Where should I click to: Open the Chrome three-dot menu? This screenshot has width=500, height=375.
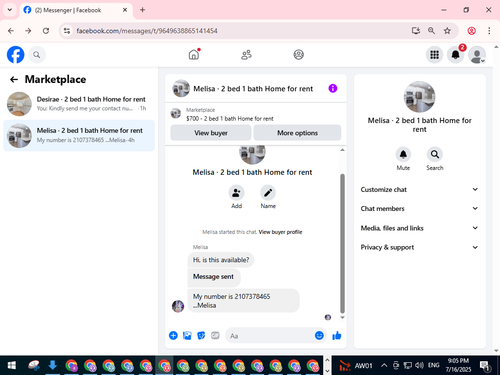coord(489,31)
